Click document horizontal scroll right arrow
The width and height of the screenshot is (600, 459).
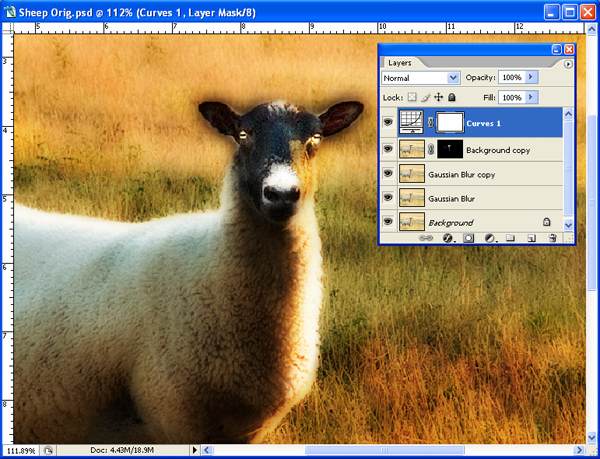click(580, 450)
